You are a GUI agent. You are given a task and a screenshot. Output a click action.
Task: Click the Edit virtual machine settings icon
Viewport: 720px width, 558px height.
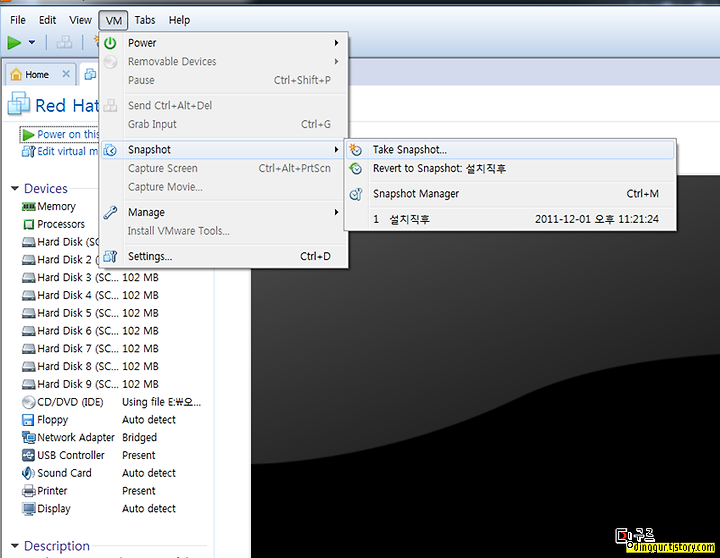click(x=28, y=152)
